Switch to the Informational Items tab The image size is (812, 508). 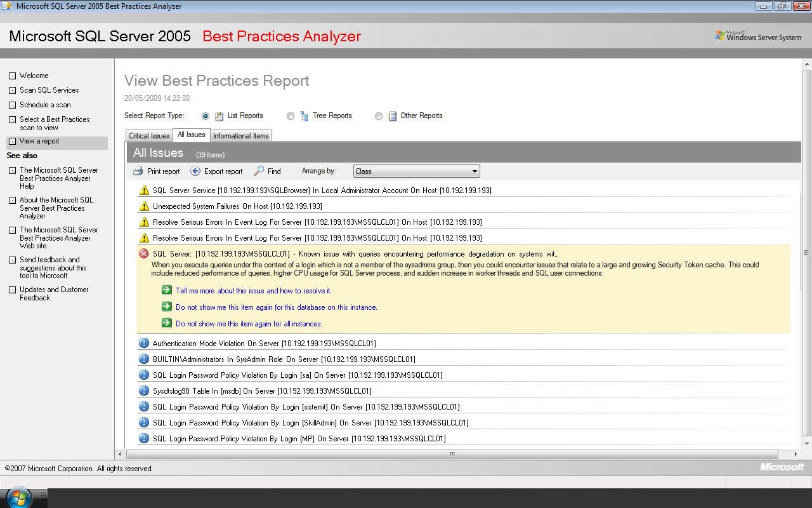pyautogui.click(x=241, y=136)
